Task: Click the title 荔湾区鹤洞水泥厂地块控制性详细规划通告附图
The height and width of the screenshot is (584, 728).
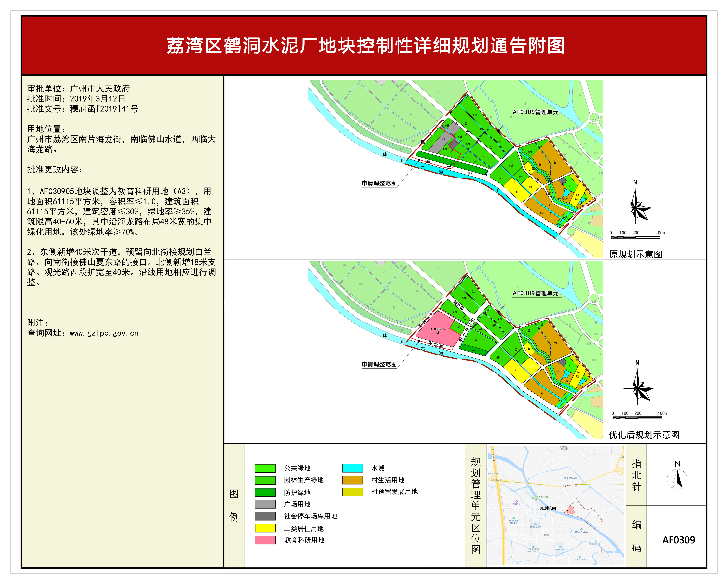Action: point(366,46)
